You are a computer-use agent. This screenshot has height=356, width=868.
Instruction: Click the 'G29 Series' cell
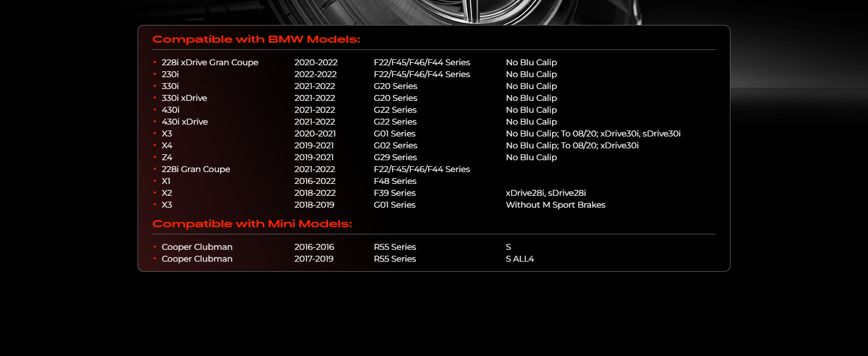[395, 157]
